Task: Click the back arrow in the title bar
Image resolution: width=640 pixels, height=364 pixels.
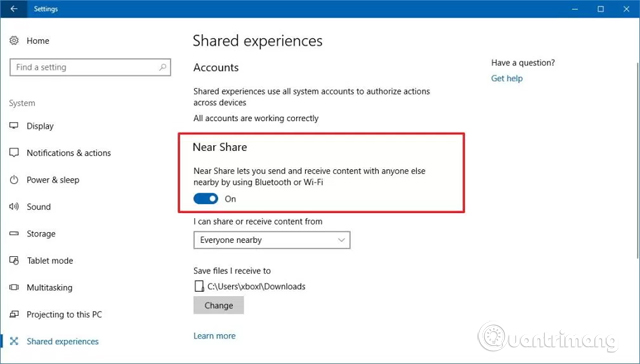Action: 14,9
